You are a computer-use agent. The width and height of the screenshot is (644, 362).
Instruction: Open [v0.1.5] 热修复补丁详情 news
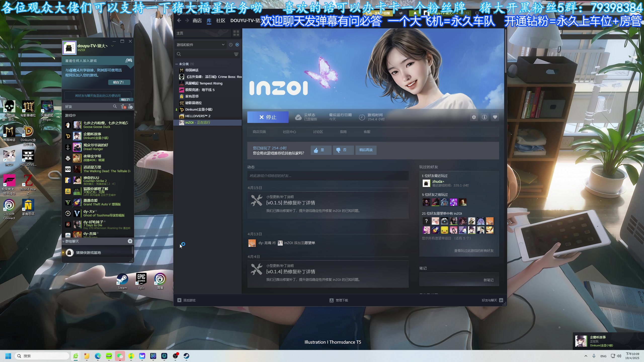click(x=291, y=203)
